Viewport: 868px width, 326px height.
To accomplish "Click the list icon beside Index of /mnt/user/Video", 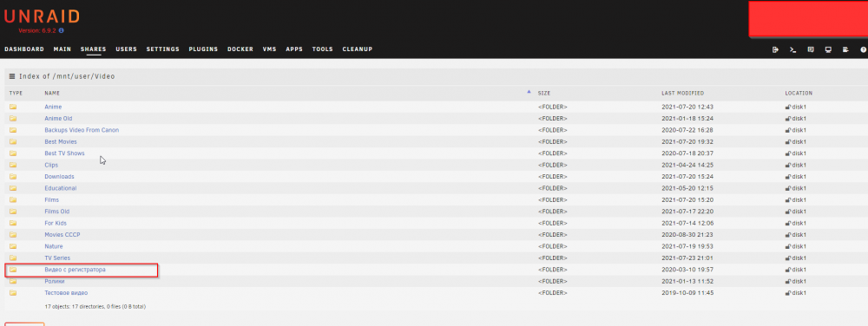I will coord(12,76).
